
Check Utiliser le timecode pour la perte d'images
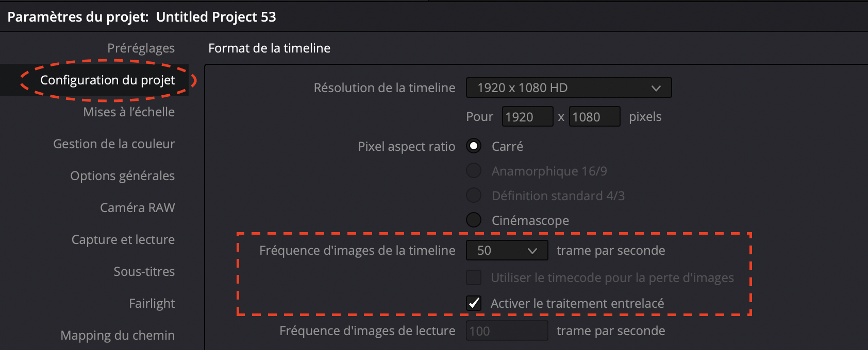[x=473, y=277]
